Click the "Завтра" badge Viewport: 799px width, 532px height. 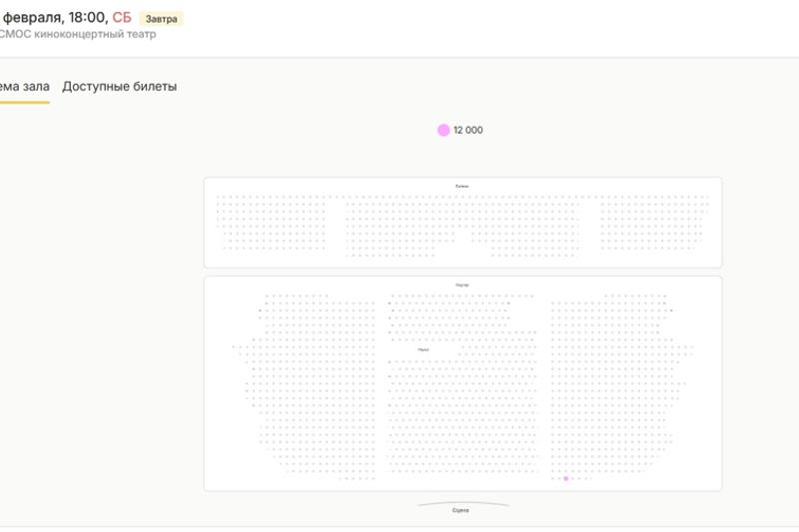tap(161, 18)
